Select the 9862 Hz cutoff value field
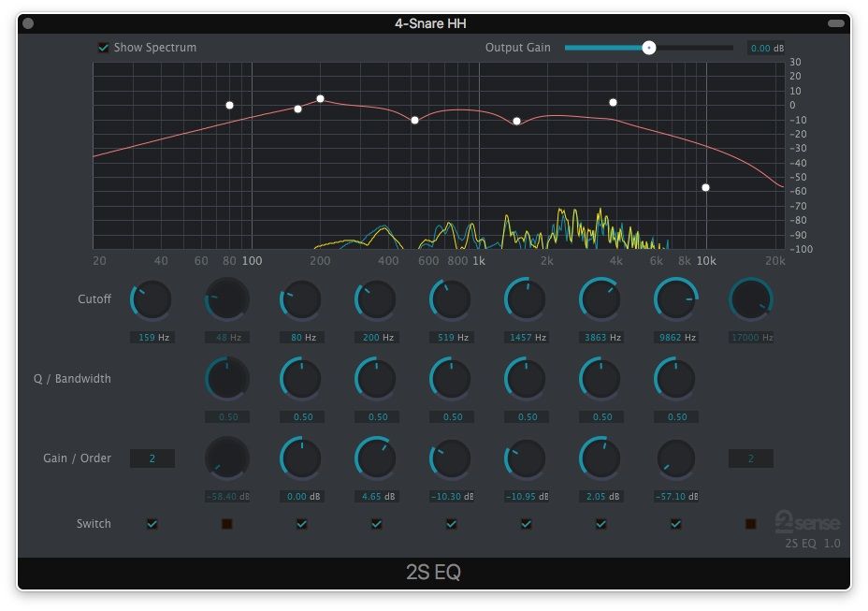Image resolution: width=868 pixels, height=611 pixels. (x=676, y=338)
